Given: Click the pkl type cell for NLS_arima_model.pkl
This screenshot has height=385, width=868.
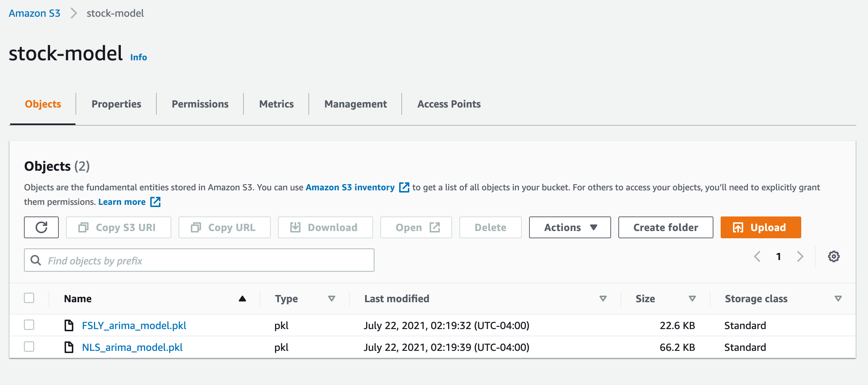Looking at the screenshot, I should tap(282, 347).
